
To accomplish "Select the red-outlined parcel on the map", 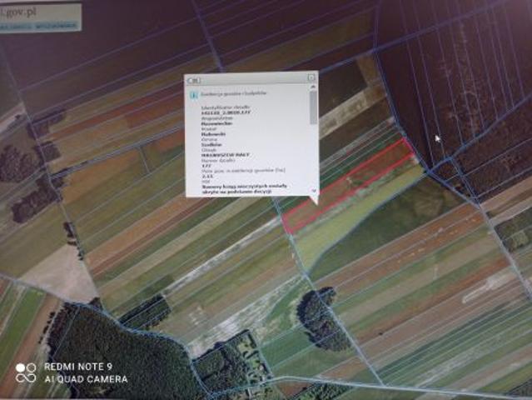I will [x=350, y=185].
